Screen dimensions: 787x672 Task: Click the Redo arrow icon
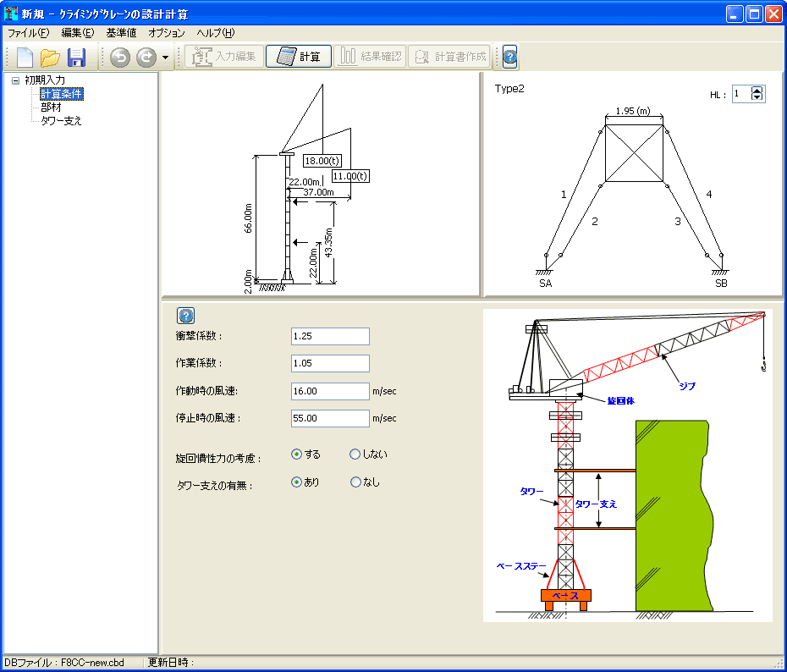point(146,58)
